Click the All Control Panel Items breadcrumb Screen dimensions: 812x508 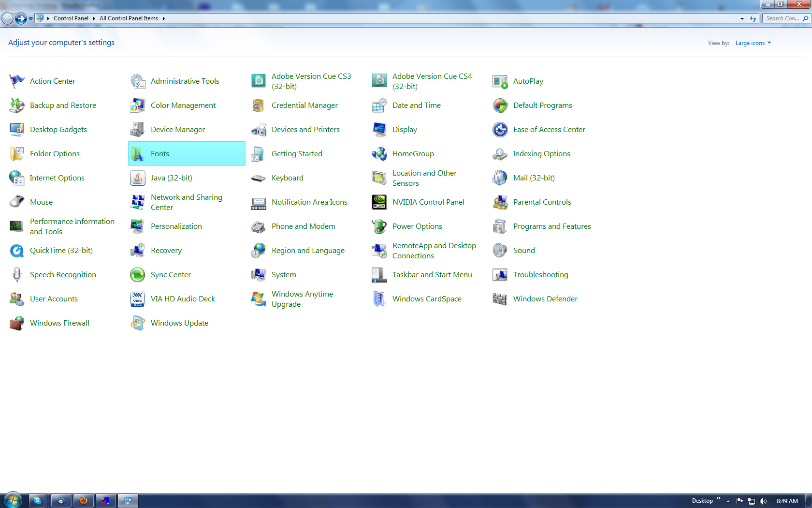pos(129,18)
